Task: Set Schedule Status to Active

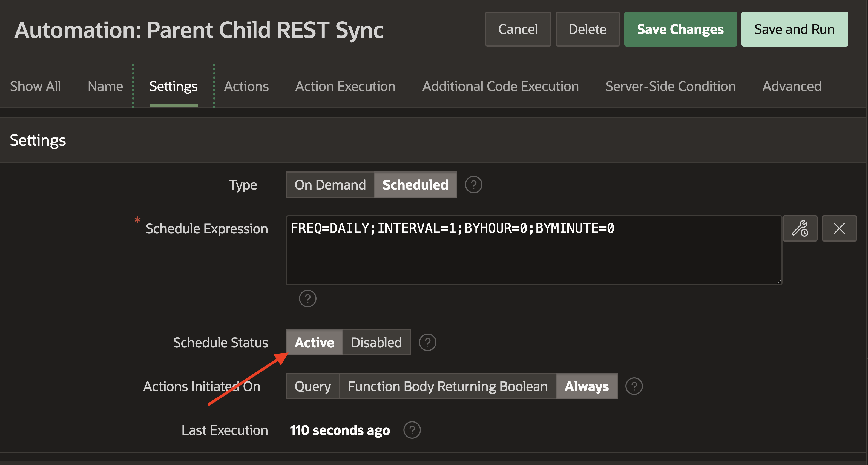Action: pyautogui.click(x=314, y=342)
